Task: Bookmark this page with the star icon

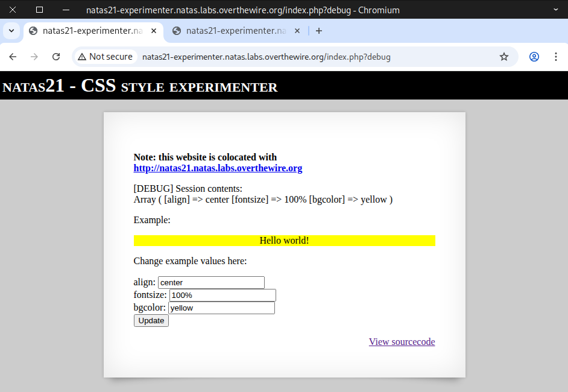Action: pyautogui.click(x=504, y=57)
